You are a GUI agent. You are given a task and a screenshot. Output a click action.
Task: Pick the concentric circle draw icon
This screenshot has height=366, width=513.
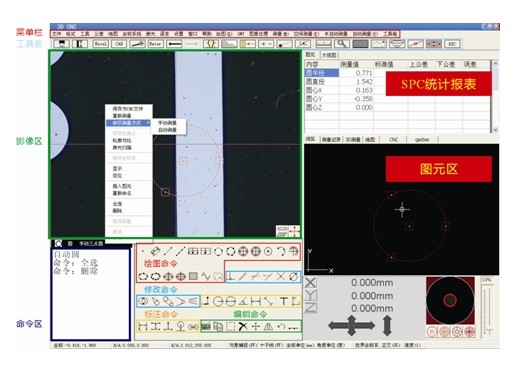coord(268,252)
